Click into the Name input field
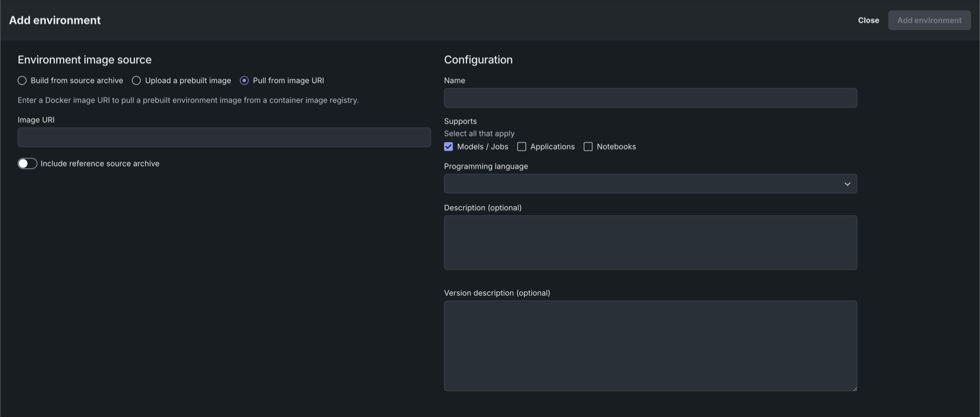 click(x=650, y=98)
